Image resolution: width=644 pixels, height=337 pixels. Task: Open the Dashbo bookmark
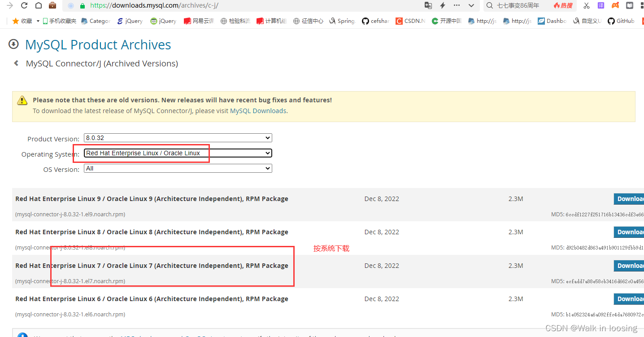click(552, 21)
